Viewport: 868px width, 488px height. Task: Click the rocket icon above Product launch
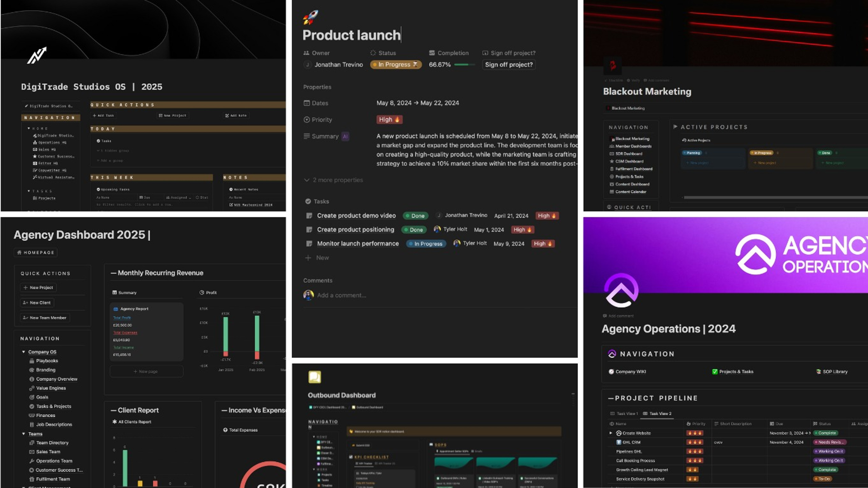(x=310, y=17)
